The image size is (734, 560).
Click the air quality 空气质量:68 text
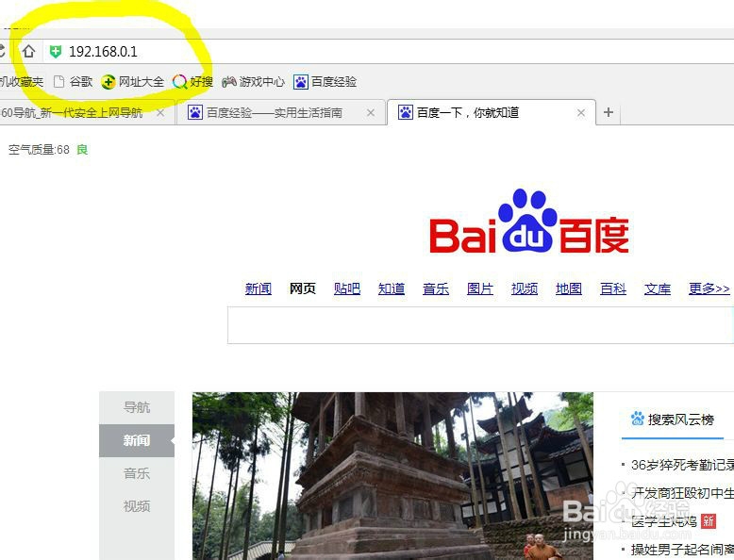click(39, 150)
